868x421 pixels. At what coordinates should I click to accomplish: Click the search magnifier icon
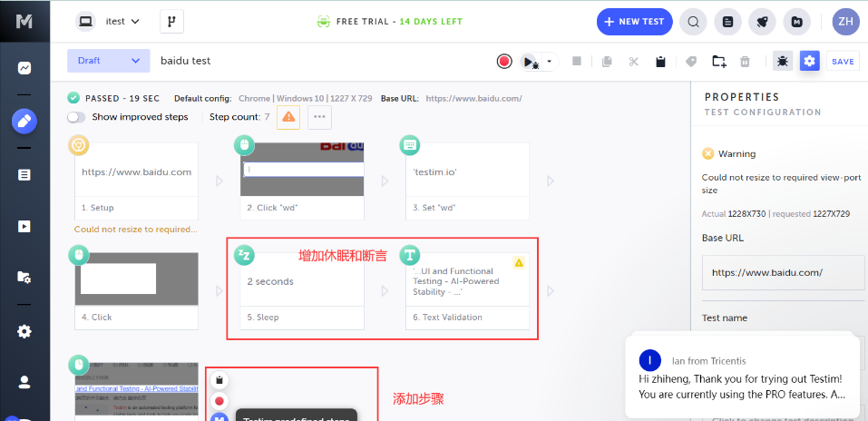click(693, 22)
